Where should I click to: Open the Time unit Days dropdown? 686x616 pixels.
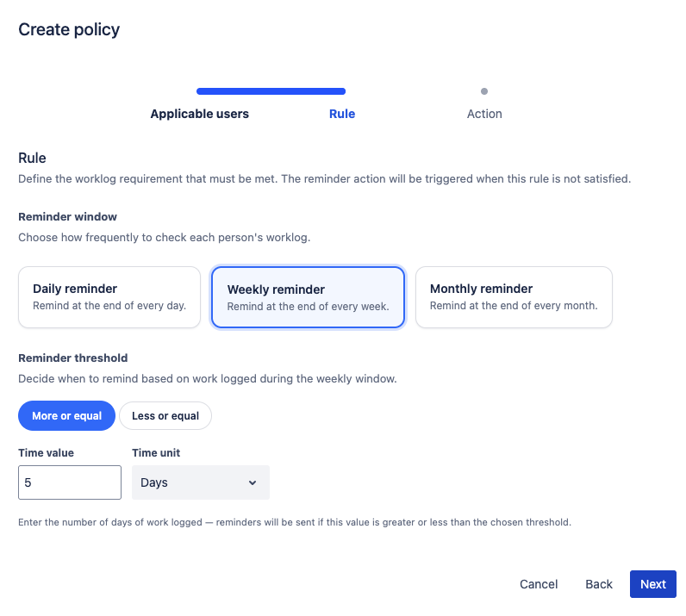[x=200, y=482]
